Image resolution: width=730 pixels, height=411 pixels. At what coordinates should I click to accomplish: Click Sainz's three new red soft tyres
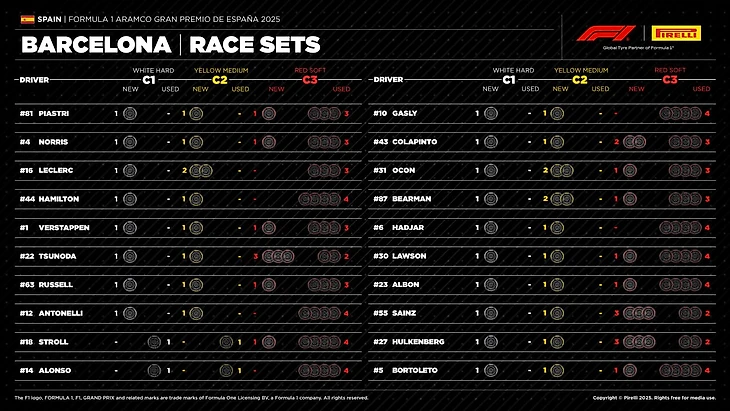(x=637, y=313)
